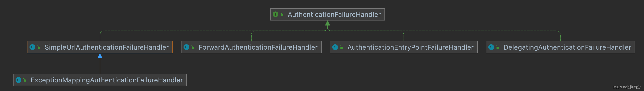This screenshot has height=91, width=644.
Task: Click the class icon of ForwardAuthenticationFailureHandler
Action: click(186, 47)
